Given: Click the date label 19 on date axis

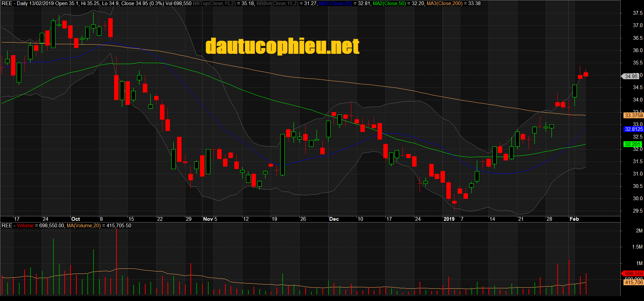Looking at the screenshot, I should 274,219.
